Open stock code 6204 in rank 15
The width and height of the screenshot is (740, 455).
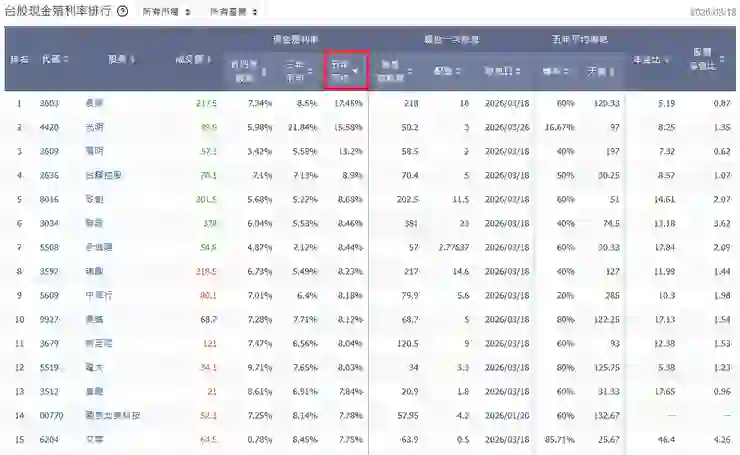tap(49, 440)
